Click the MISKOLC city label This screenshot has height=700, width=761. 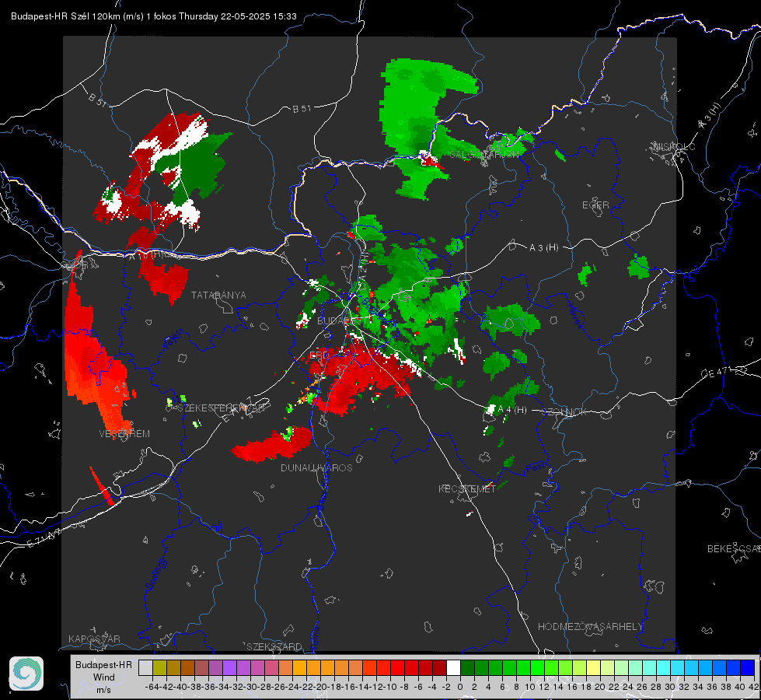[x=674, y=146]
